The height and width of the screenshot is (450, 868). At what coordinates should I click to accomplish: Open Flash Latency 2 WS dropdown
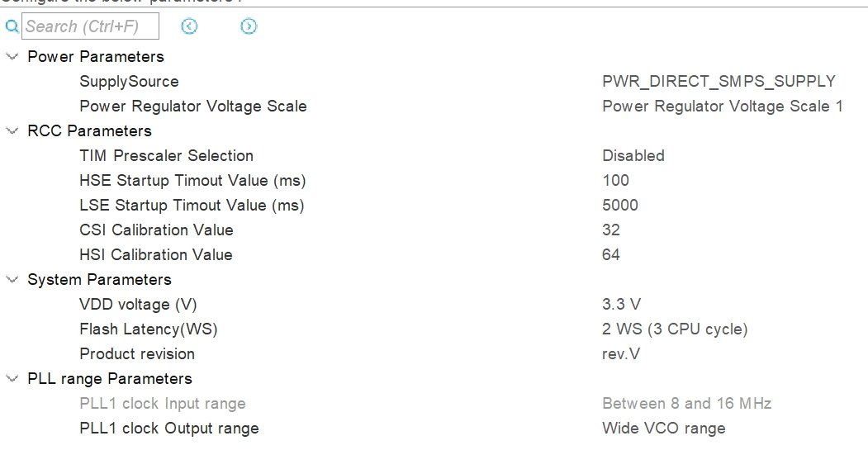(675, 329)
